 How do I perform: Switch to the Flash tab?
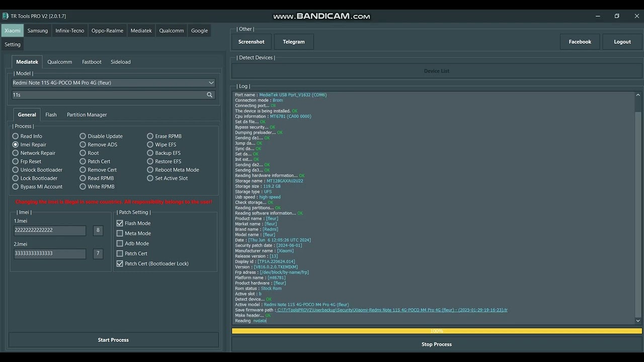click(51, 115)
